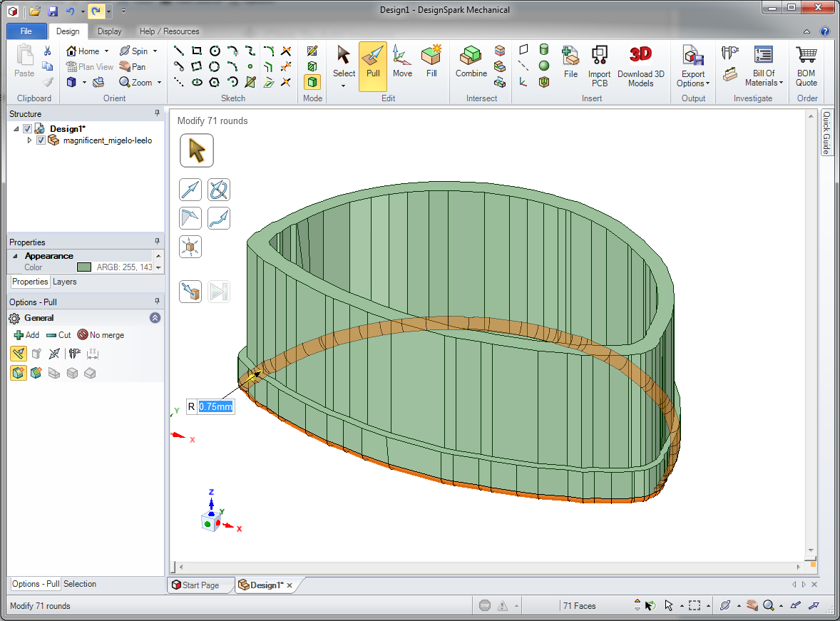The width and height of the screenshot is (840, 621).
Task: Toggle the magnificent_migelo-leelo component checkbox
Action: coord(41,140)
